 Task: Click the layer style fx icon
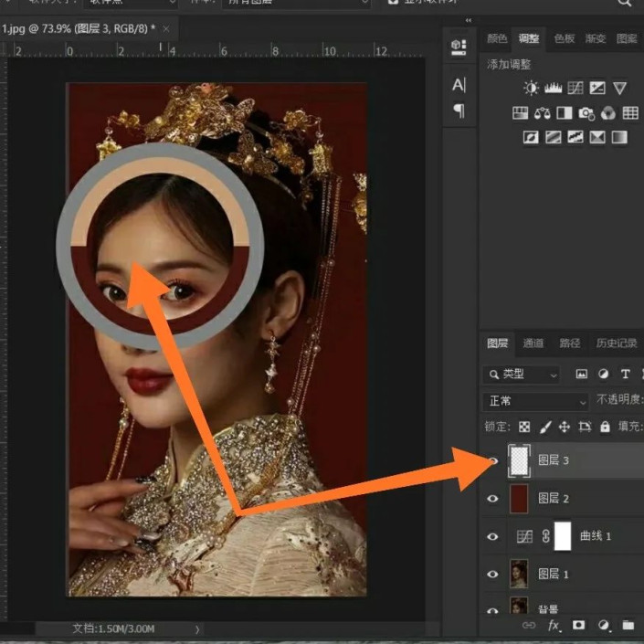tap(554, 626)
